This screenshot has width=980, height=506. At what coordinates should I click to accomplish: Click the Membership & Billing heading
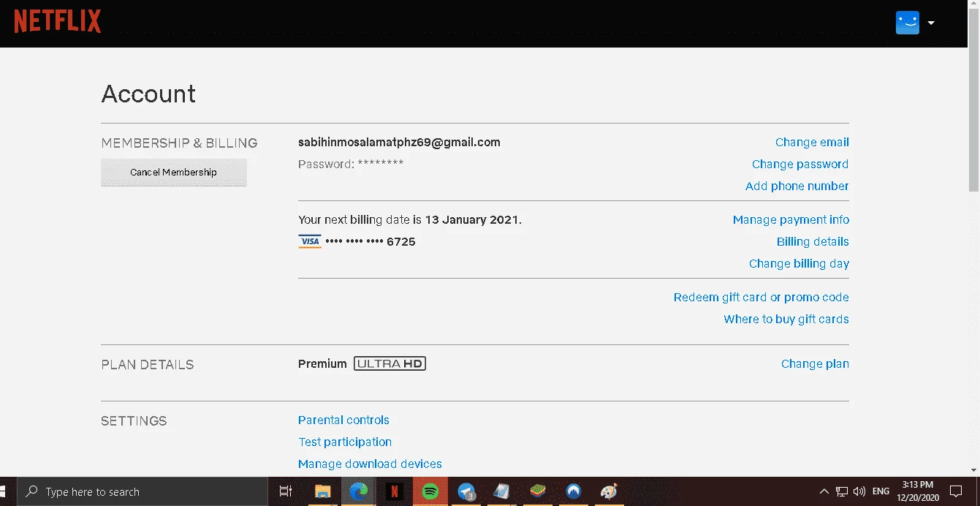coord(179,143)
